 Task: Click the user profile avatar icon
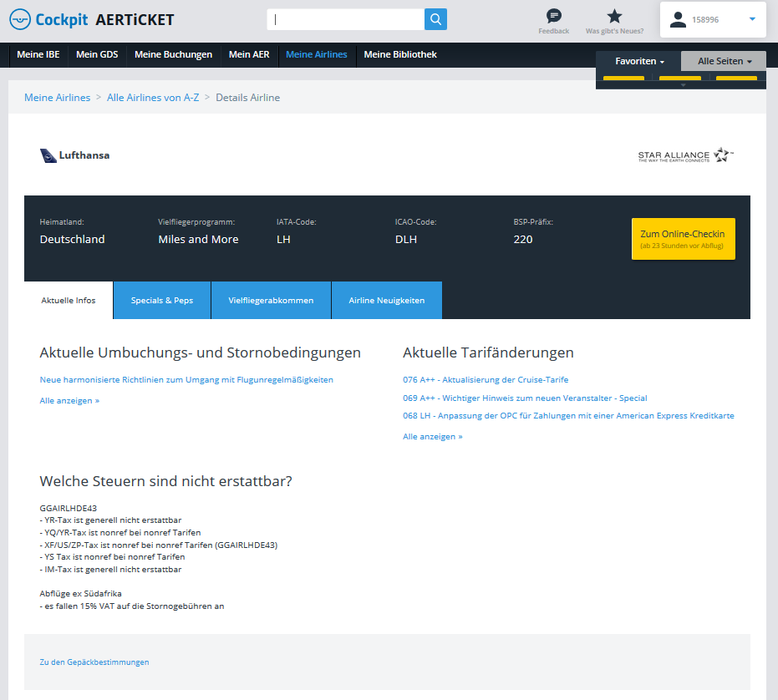tap(679, 19)
